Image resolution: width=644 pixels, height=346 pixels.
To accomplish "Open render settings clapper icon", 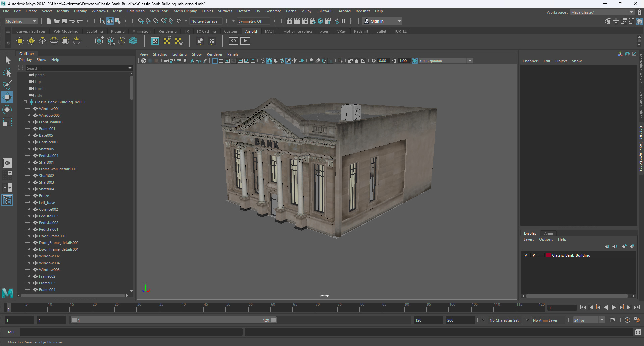I will [x=313, y=21].
